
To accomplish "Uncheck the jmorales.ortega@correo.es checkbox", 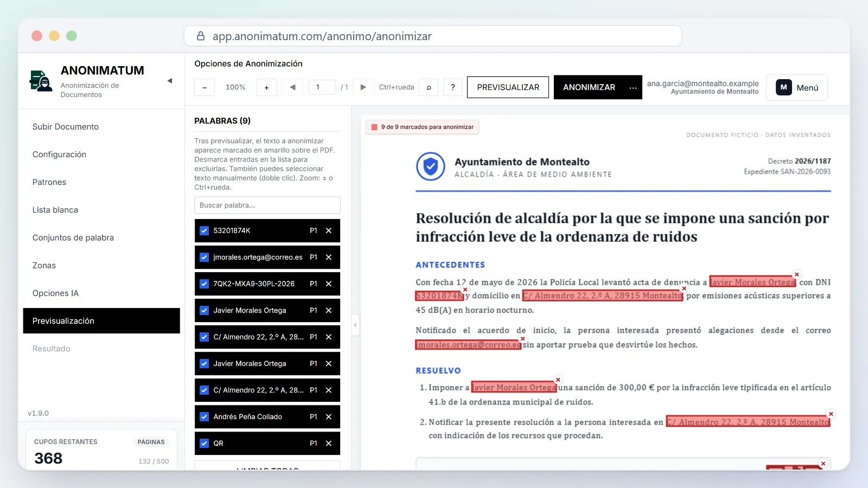I will coord(204,257).
